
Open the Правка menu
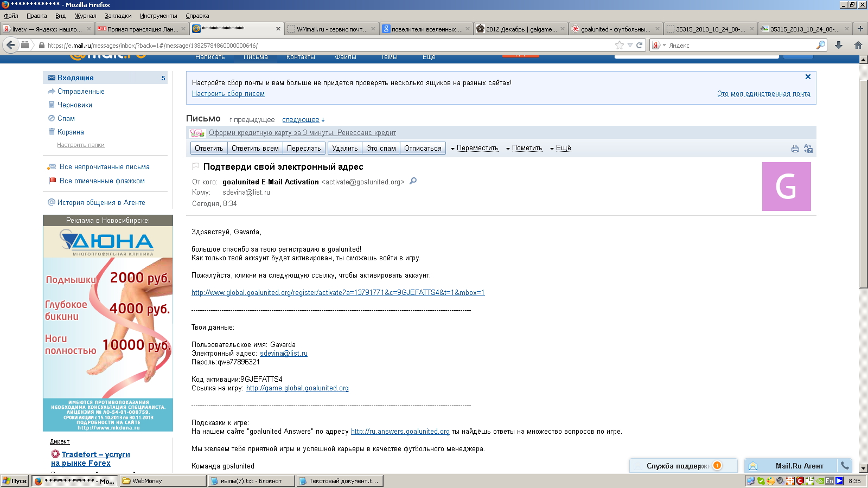(x=37, y=16)
